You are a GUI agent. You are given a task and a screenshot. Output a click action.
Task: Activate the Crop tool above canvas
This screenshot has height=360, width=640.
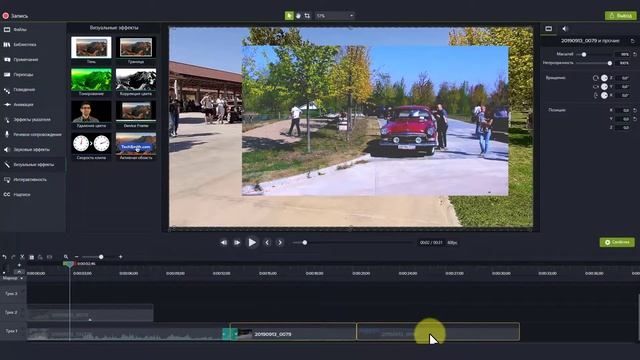click(307, 16)
